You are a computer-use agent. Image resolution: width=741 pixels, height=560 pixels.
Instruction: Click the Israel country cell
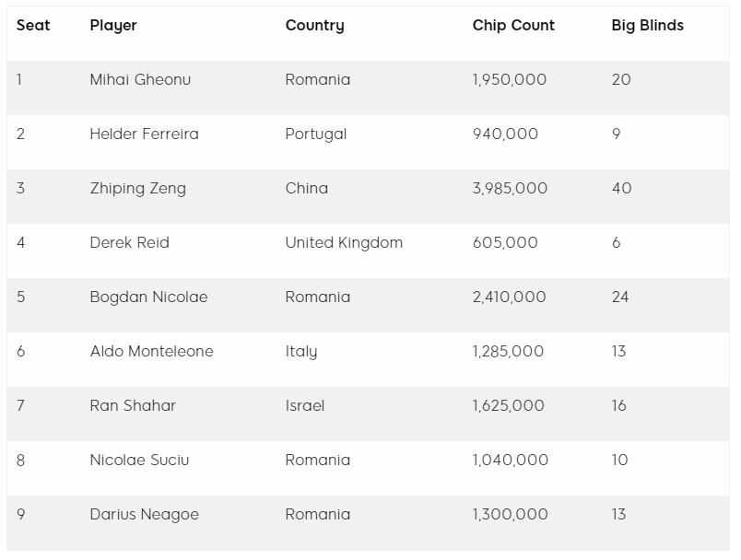point(305,406)
